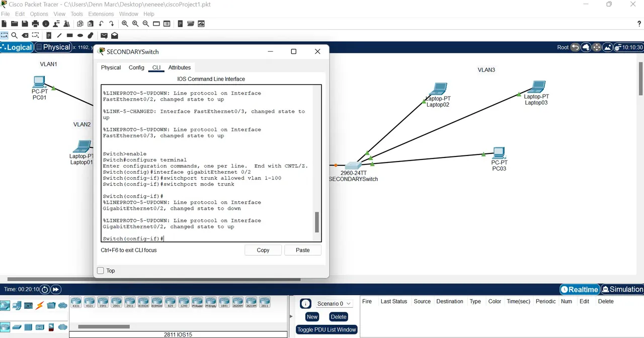Click the Paste icon in main toolbar
Image resolution: width=644 pixels, height=338 pixels.
(x=90, y=24)
